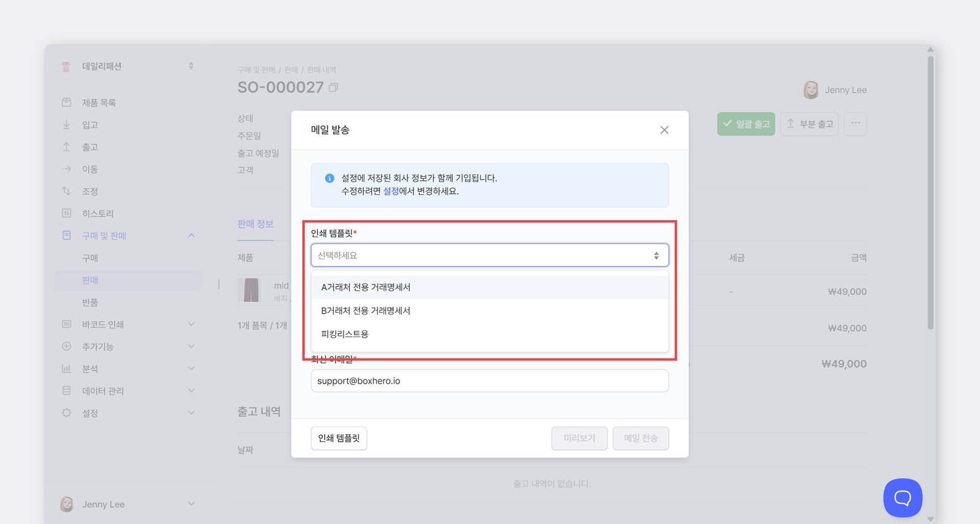The height and width of the screenshot is (524, 980).
Task: Choose B거래처 전용 거래명세서 option
Action: coord(489,311)
